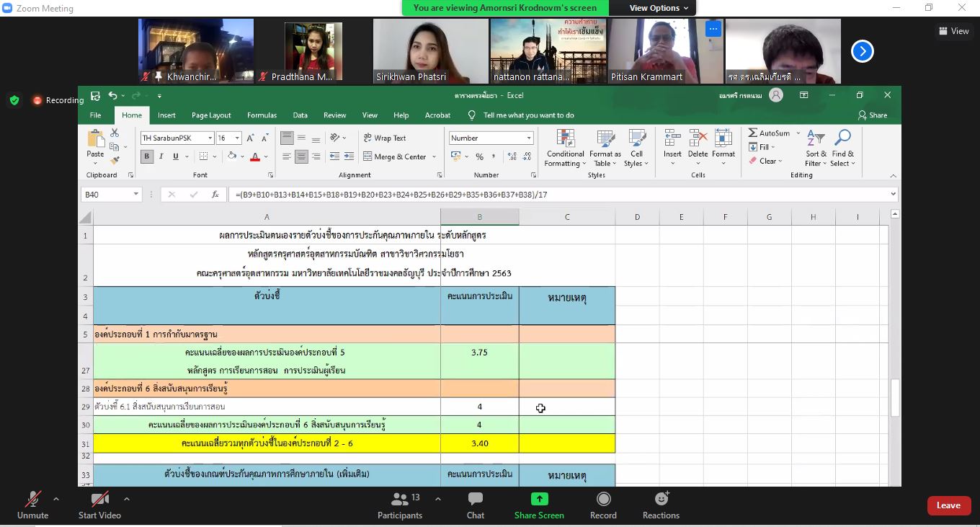Toggle Bold formatting
Image resolution: width=980 pixels, height=527 pixels.
point(146,156)
